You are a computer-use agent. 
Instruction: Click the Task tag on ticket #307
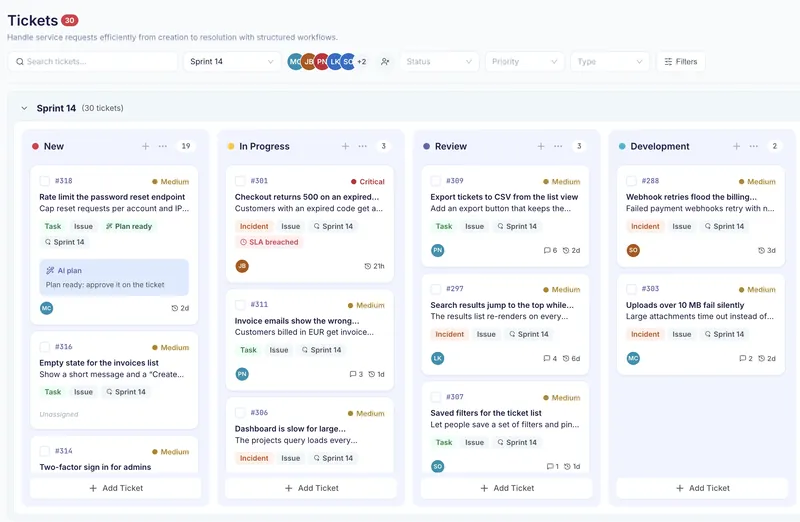point(444,442)
